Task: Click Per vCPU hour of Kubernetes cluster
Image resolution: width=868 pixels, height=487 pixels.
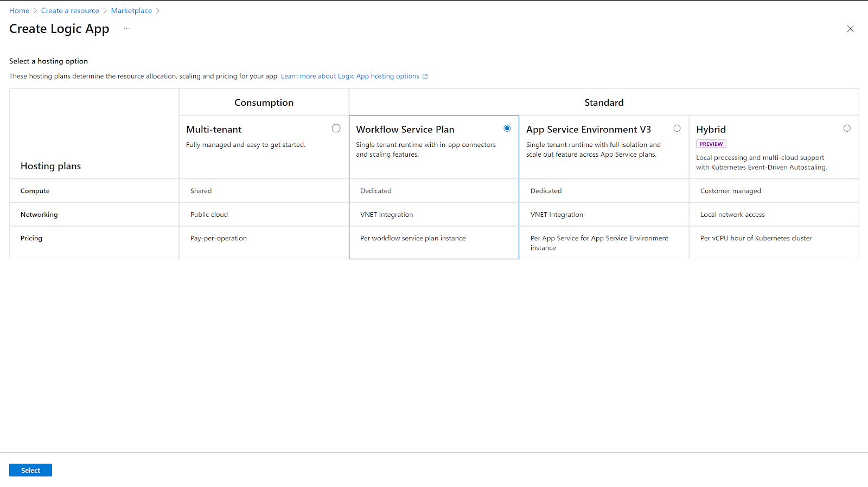Action: (x=756, y=238)
